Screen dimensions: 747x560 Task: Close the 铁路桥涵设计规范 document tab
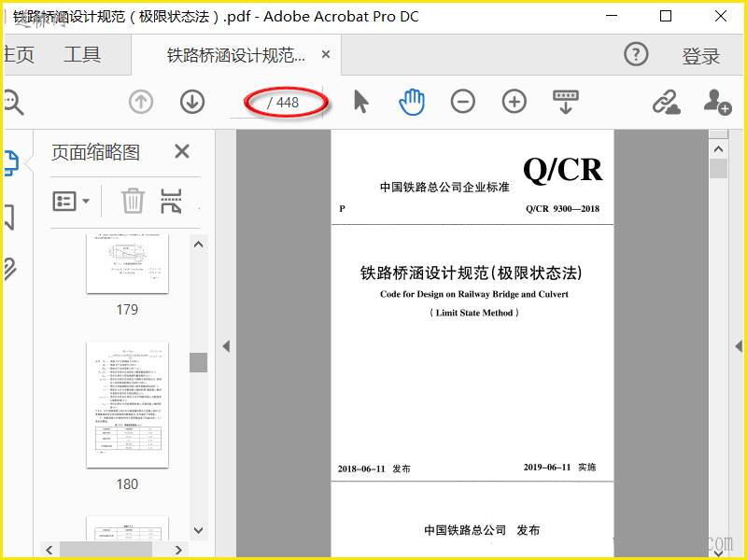click(x=326, y=54)
